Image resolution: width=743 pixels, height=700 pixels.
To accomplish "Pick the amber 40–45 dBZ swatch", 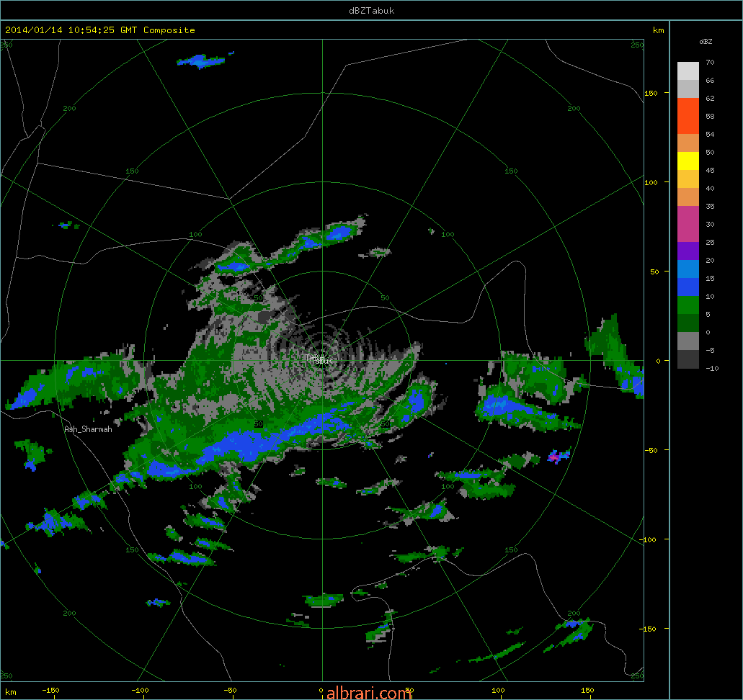I will tap(688, 179).
